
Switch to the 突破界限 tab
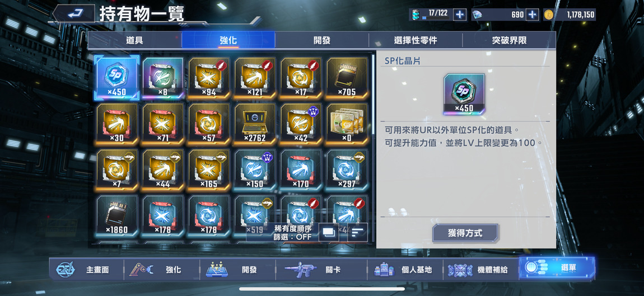tap(509, 40)
